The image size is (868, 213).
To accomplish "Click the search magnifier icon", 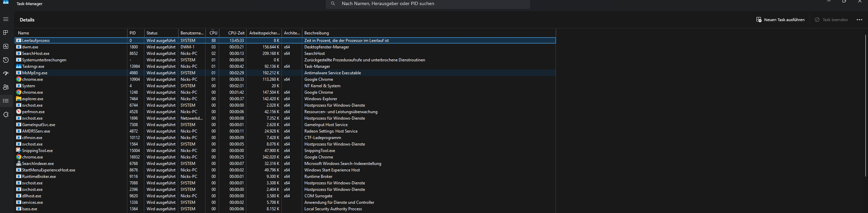I will [x=333, y=3].
